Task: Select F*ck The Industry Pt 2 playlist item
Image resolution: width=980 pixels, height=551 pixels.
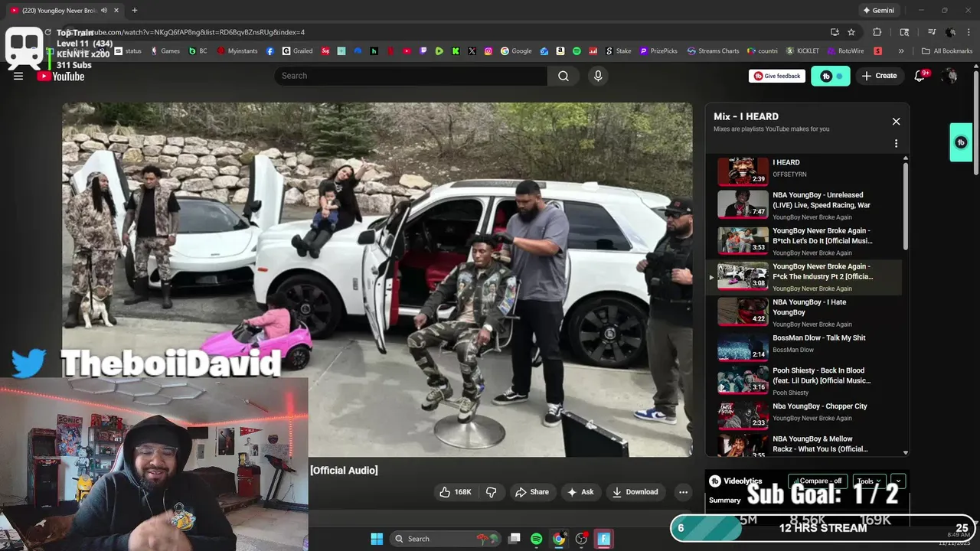Action: click(x=805, y=277)
